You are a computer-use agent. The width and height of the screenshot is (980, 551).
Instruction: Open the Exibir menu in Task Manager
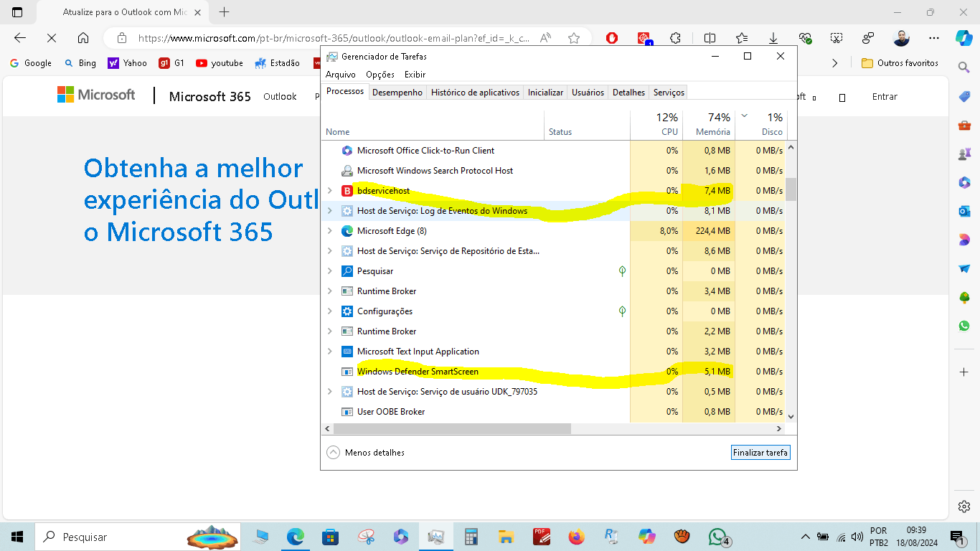(415, 75)
